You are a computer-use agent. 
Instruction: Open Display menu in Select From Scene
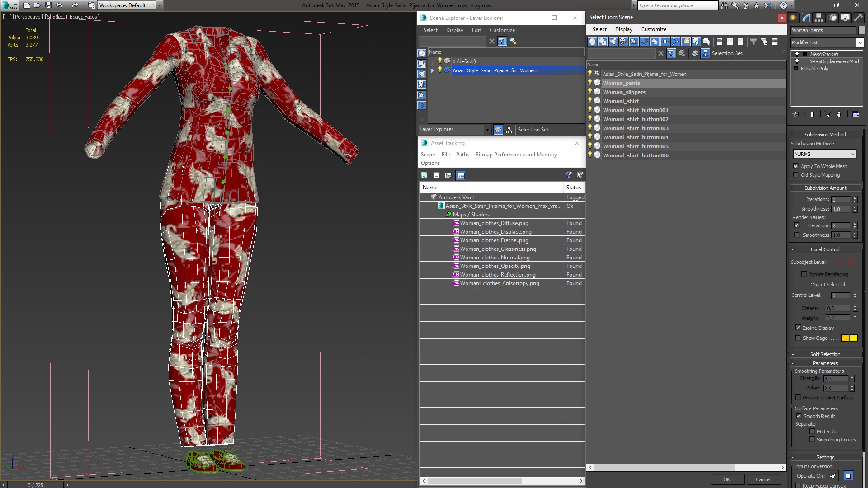pos(623,29)
